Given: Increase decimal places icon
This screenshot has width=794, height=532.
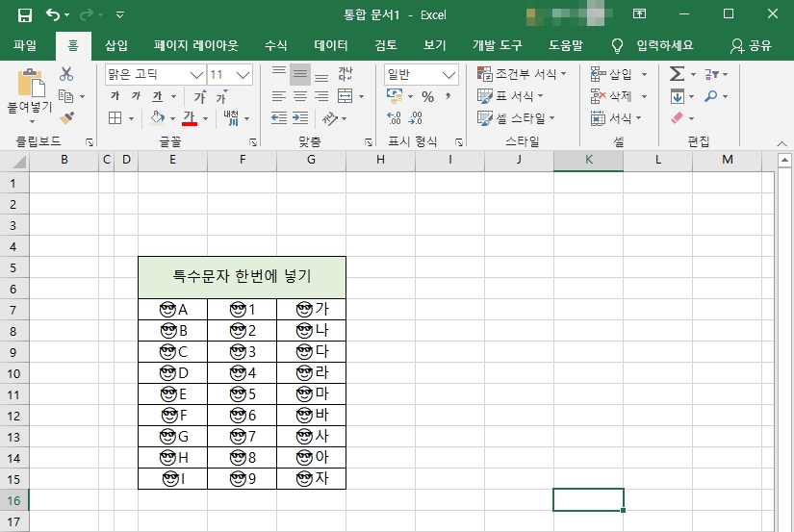Looking at the screenshot, I should coord(394,118).
